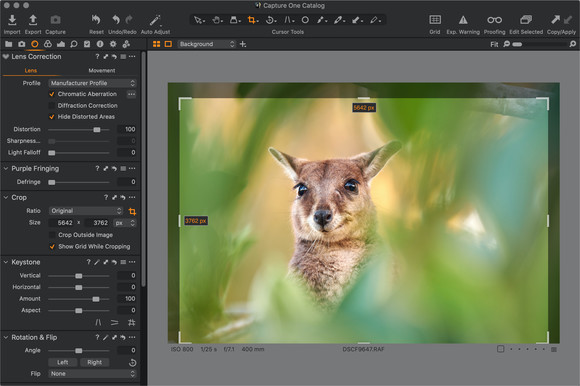
Task: Click the Export icon
Action: (33, 20)
